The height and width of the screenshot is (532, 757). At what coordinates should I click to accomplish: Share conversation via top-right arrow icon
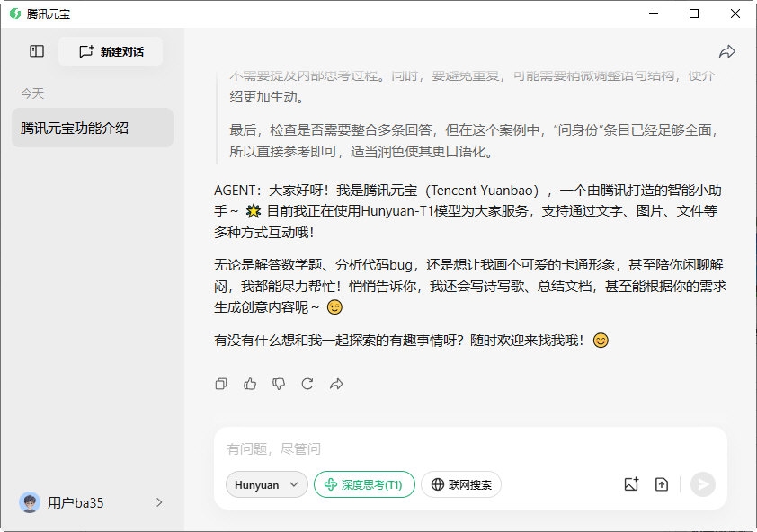pyautogui.click(x=727, y=51)
